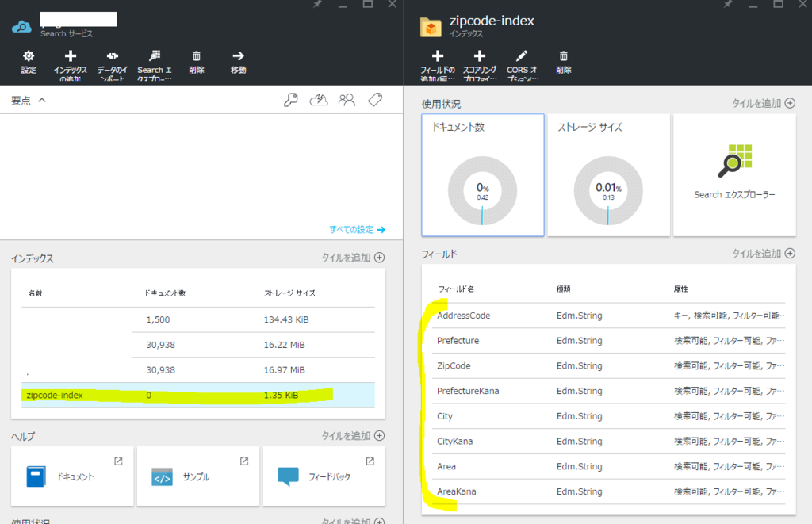Select ZipCode field row
812x524 pixels.
pos(608,365)
